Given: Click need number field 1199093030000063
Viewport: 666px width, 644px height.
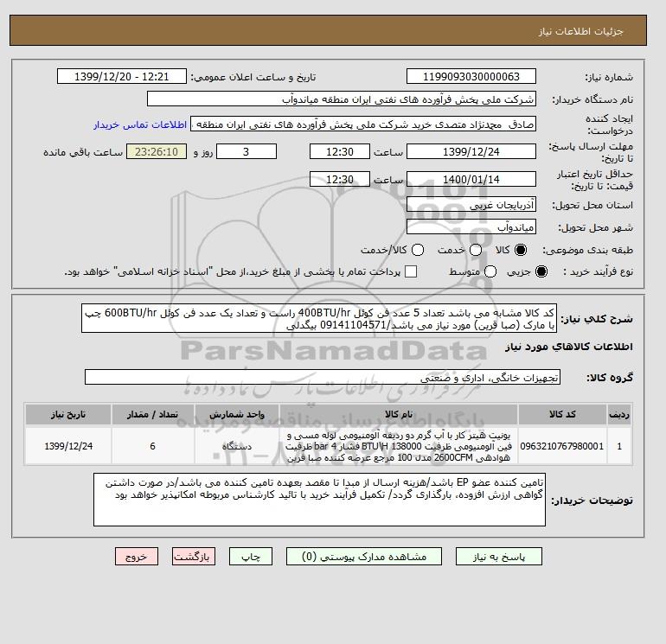Looking at the screenshot, I should [x=471, y=76].
